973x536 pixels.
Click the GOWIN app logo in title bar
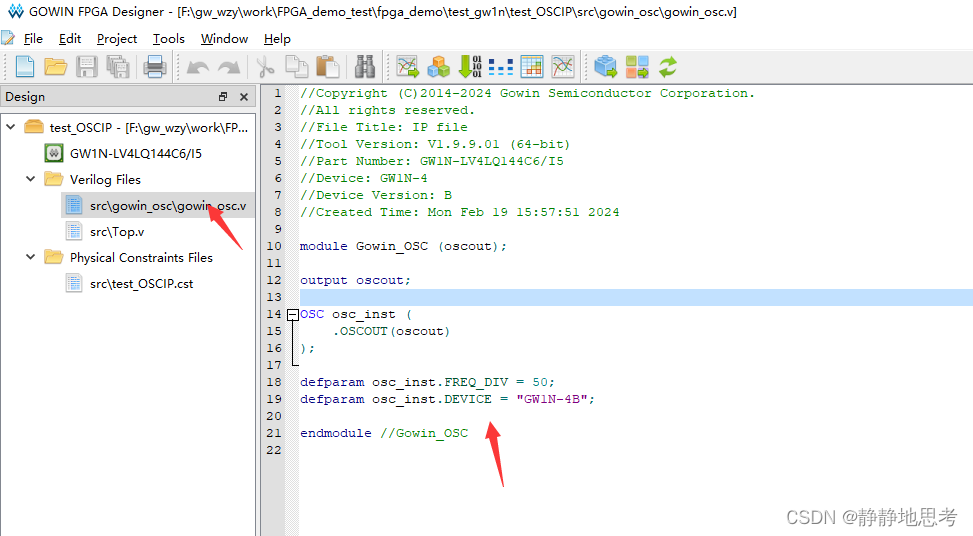[16, 11]
